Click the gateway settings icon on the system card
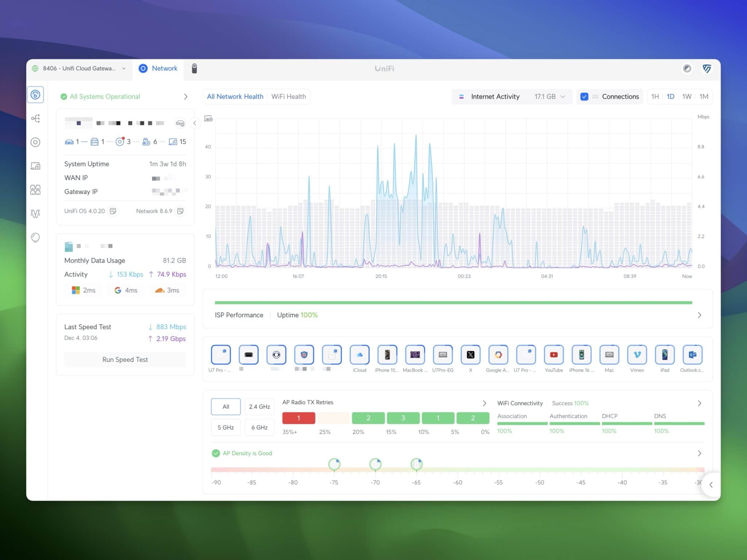747x560 pixels. tap(180, 123)
